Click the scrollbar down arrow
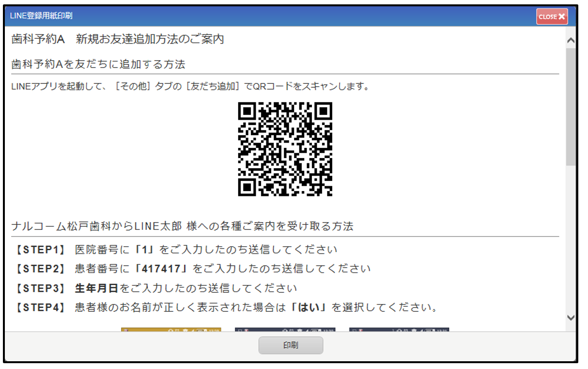Viewport: 588px width, 369px height. pos(571,318)
